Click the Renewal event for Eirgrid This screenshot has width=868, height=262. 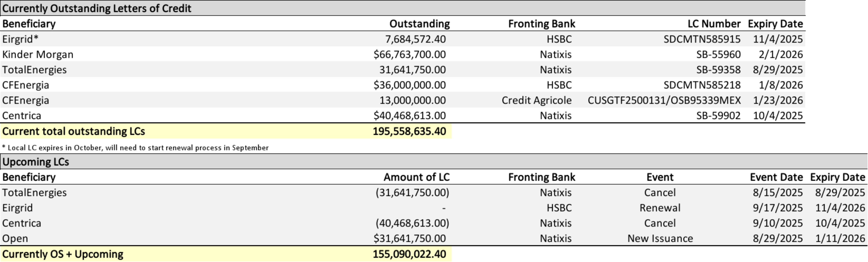660,208
